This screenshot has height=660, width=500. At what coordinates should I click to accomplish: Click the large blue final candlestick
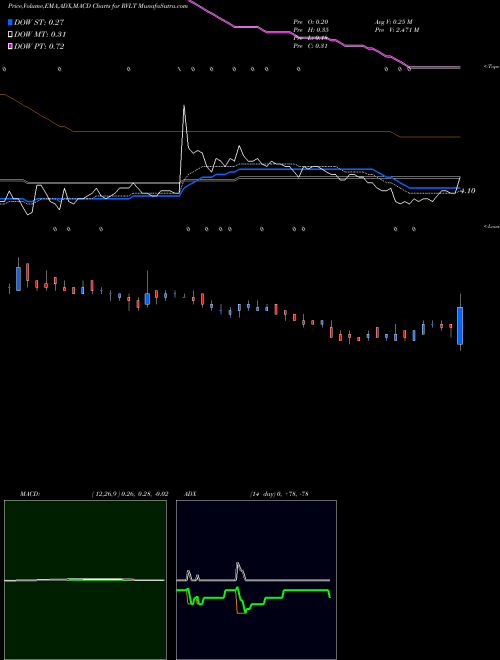[460, 326]
